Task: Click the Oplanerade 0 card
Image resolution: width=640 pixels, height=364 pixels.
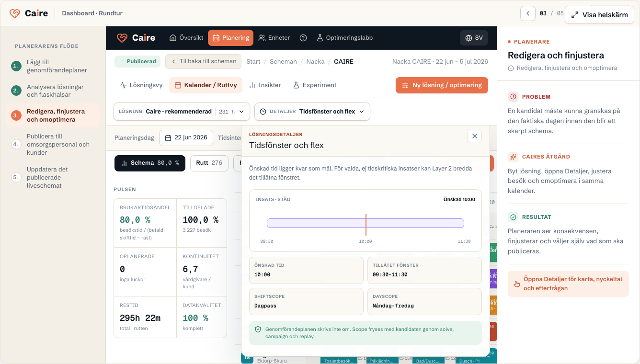Action: 145,272
